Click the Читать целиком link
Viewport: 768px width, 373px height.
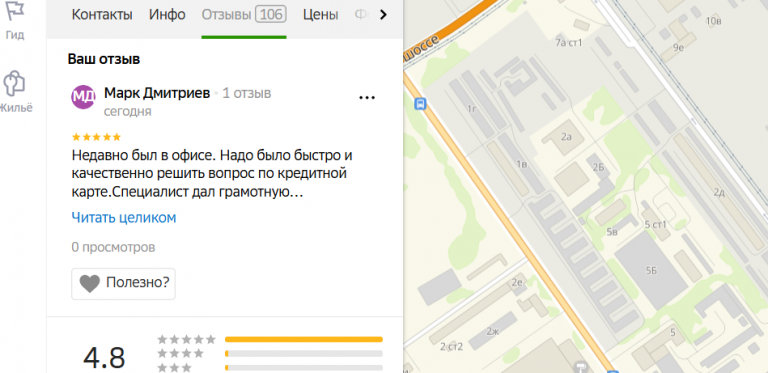tap(123, 217)
